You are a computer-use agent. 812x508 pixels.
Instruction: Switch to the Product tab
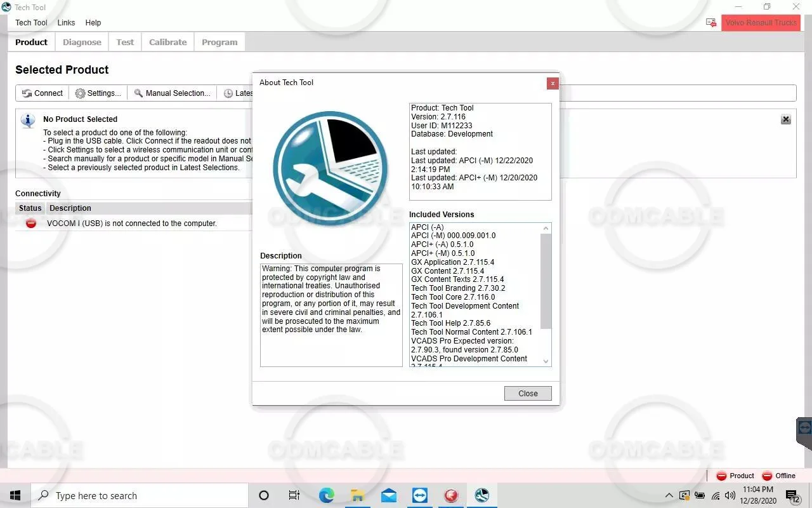(x=32, y=43)
